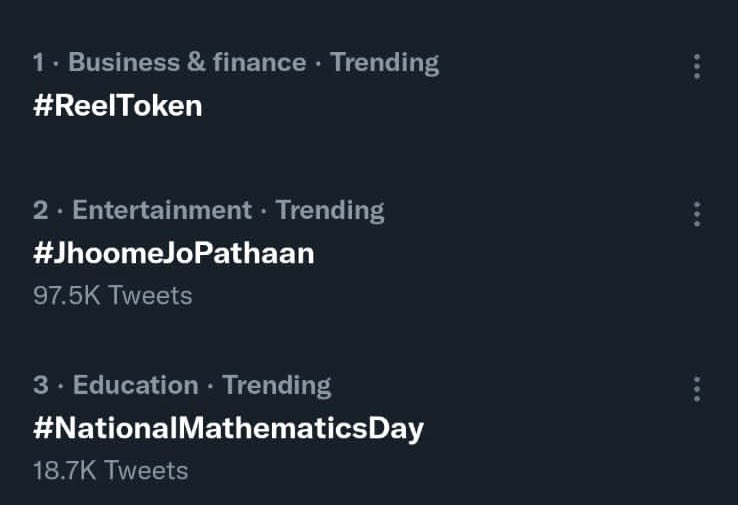Click rank number 1 of the trends list
Viewport: 738px width, 505px height.
point(39,63)
